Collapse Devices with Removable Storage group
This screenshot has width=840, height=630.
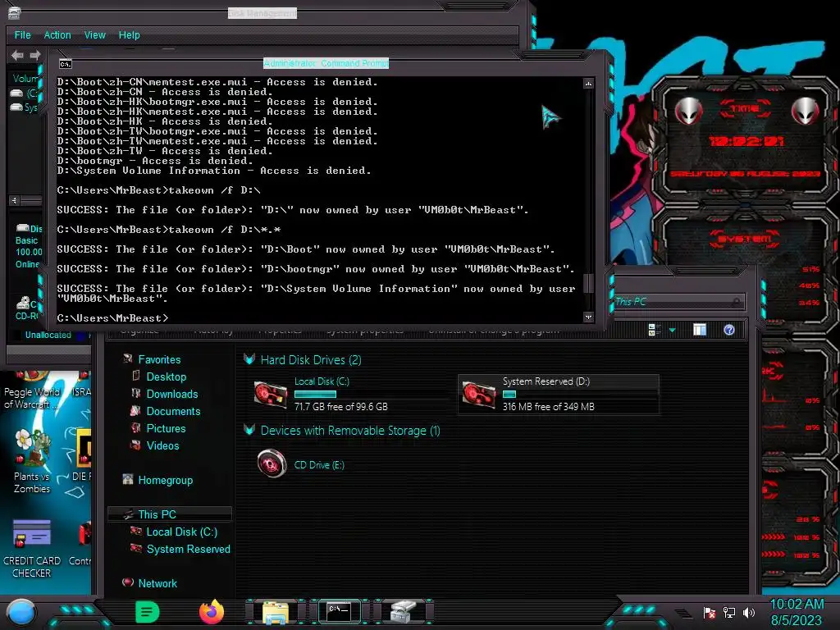click(249, 430)
